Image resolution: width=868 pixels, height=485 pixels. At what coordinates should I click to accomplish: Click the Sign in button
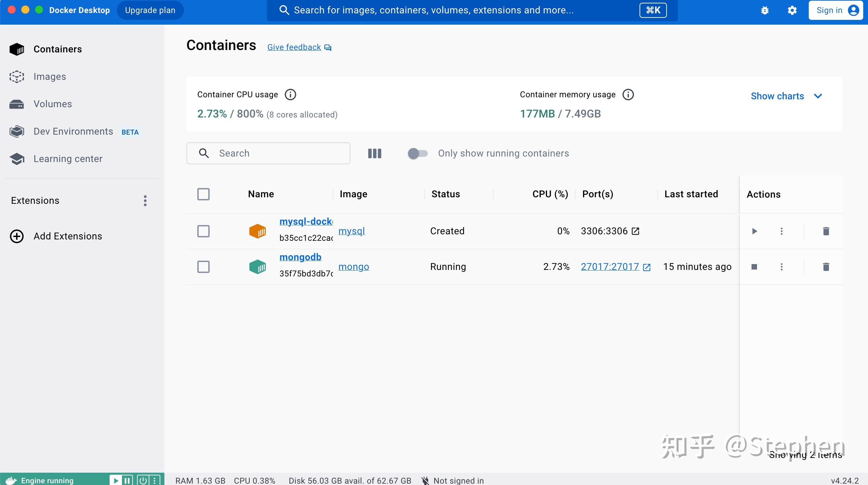click(835, 10)
